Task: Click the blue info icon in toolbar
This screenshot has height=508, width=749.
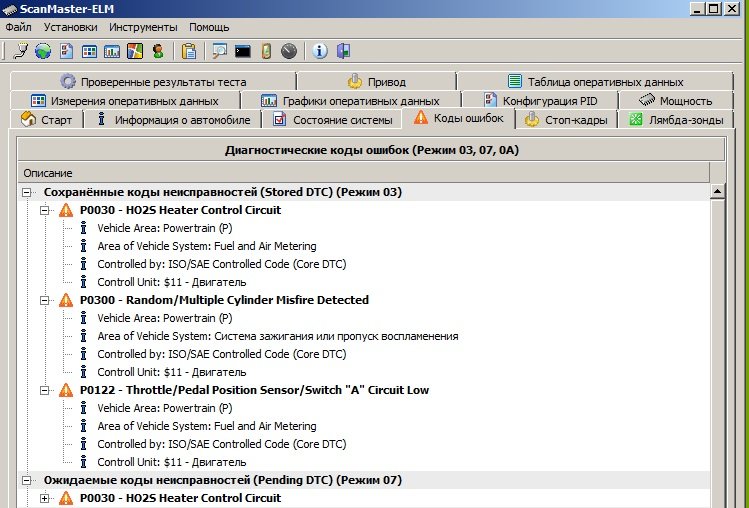Action: pyautogui.click(x=320, y=51)
